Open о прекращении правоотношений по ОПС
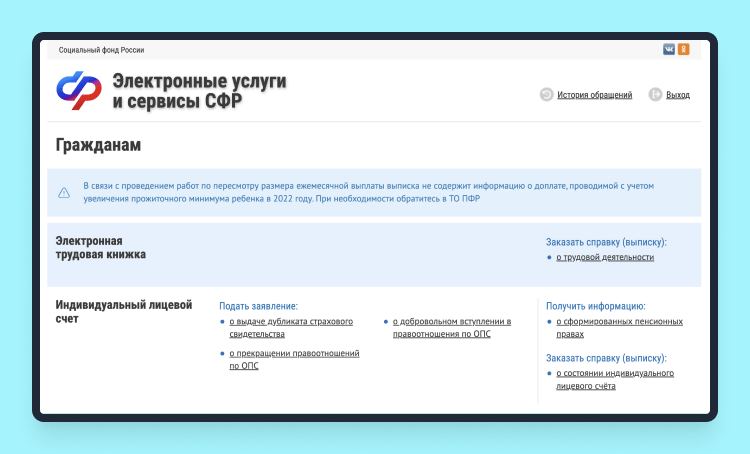Image resolution: width=750 pixels, height=454 pixels. click(294, 359)
